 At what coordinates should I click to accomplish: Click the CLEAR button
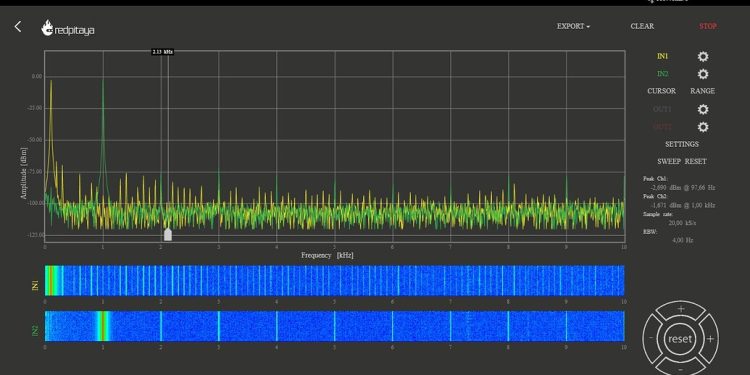[642, 26]
